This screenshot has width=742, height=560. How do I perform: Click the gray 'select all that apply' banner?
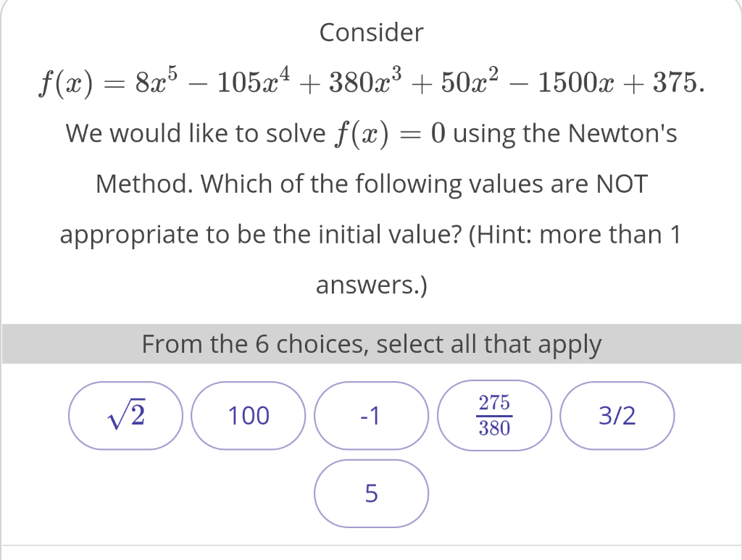(x=371, y=344)
